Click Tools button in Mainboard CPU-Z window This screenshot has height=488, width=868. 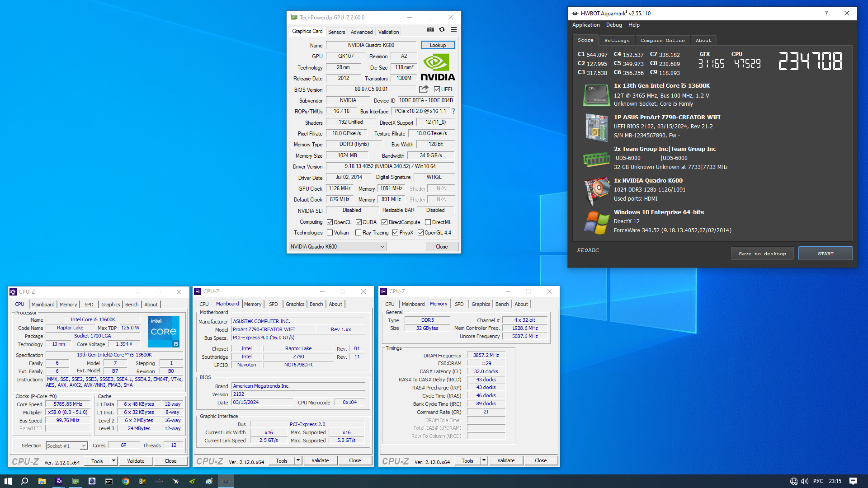coord(282,461)
